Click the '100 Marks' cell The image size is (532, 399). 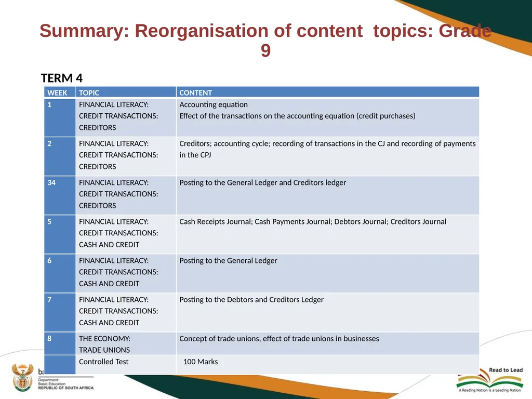328,365
